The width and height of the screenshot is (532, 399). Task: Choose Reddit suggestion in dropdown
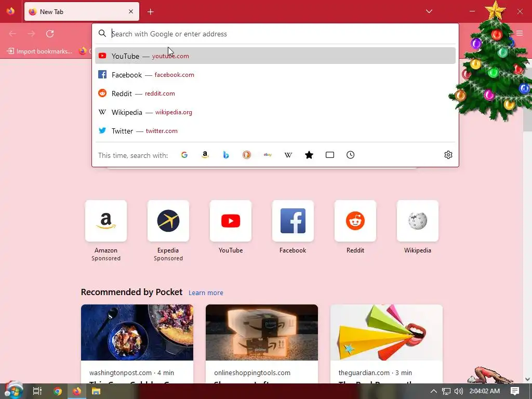[275, 94]
